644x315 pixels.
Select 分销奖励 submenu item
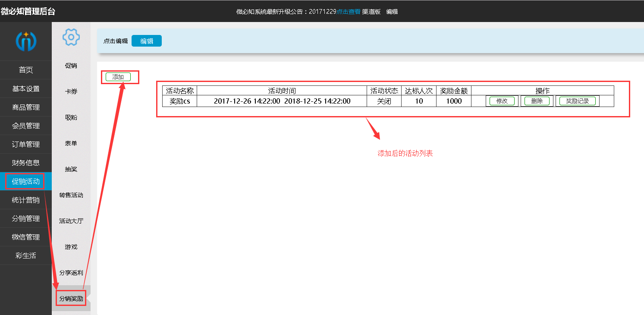71,298
